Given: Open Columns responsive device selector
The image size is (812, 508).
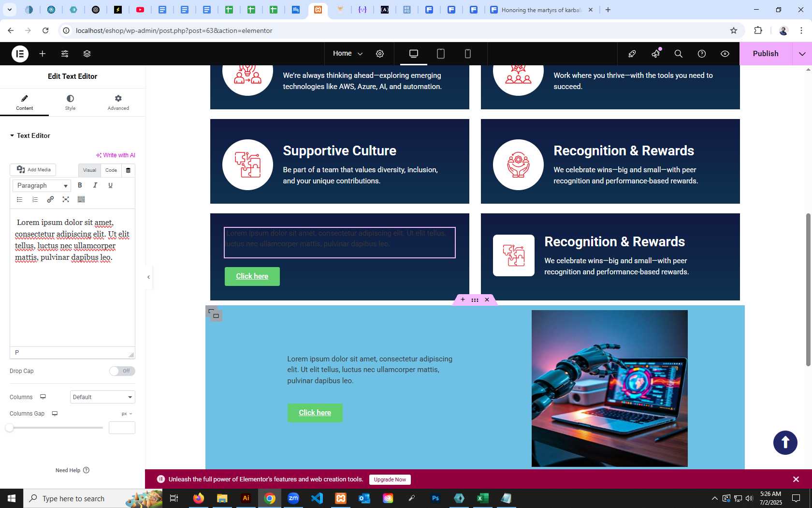Looking at the screenshot, I should pyautogui.click(x=43, y=397).
